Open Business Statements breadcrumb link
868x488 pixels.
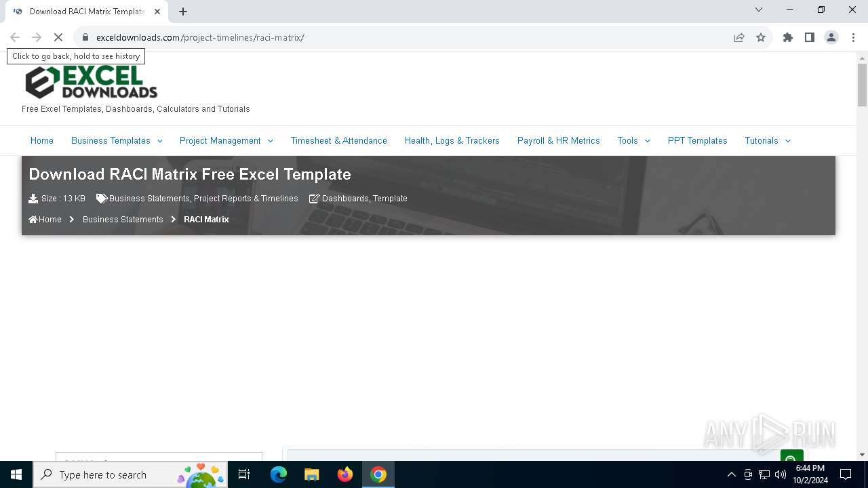click(x=123, y=220)
